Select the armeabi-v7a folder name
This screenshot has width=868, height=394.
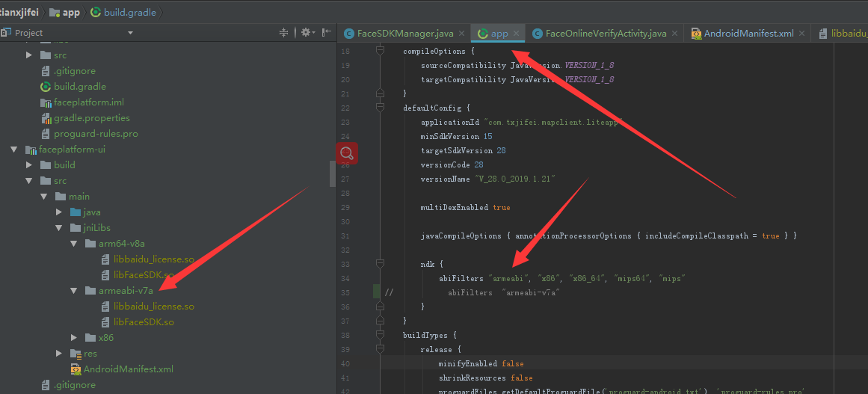(126, 291)
